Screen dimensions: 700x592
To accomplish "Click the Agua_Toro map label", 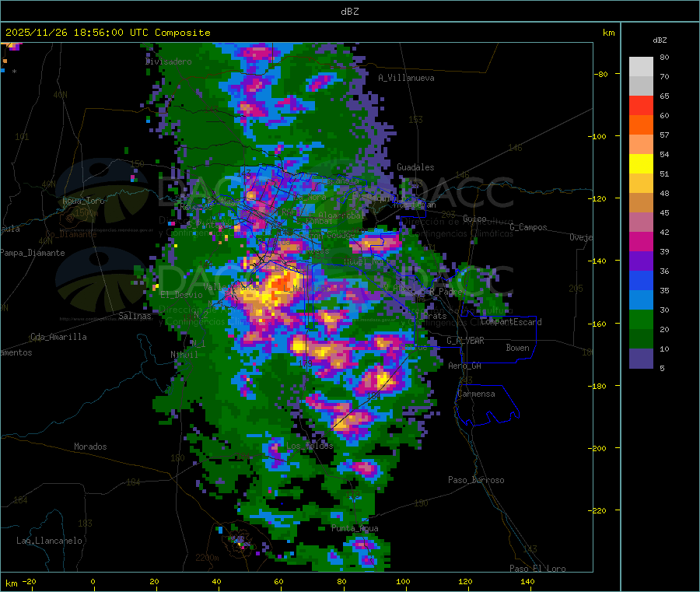I will pyautogui.click(x=83, y=201).
